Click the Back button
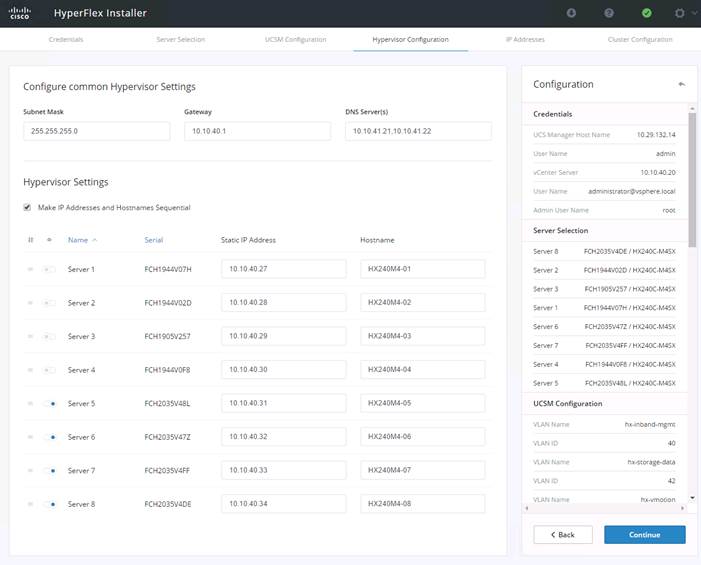Screen dimensions: 701x565 click(563, 535)
